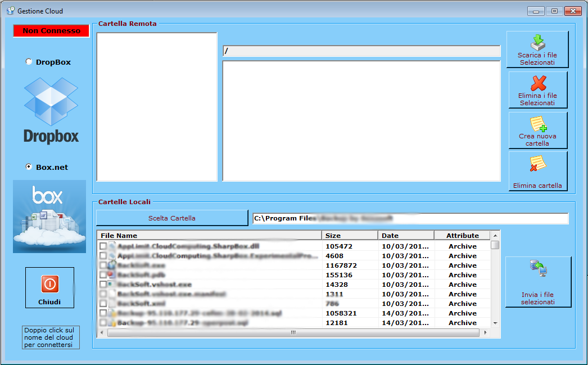Click the size cell "155136"
The image size is (588, 365).
(339, 275)
